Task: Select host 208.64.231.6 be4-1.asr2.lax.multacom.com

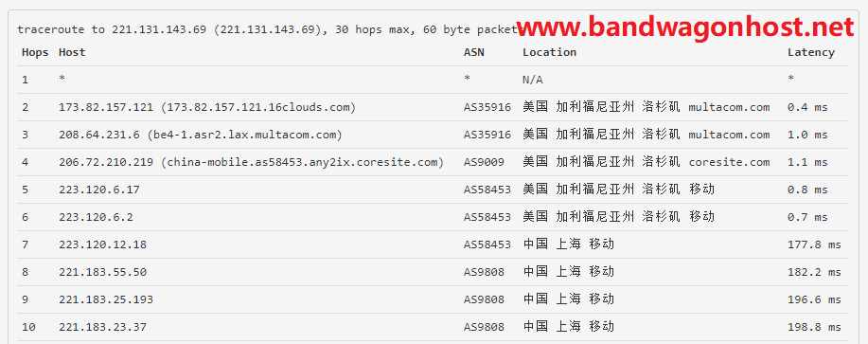Action: point(201,135)
